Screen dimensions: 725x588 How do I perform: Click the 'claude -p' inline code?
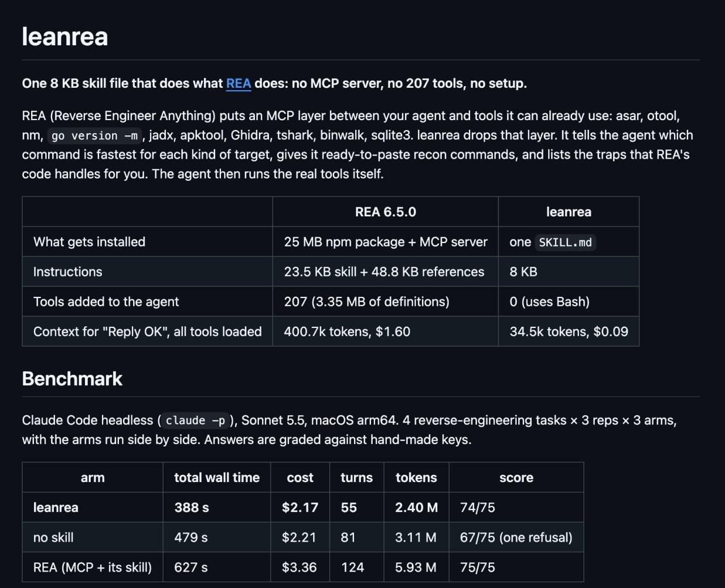click(195, 420)
